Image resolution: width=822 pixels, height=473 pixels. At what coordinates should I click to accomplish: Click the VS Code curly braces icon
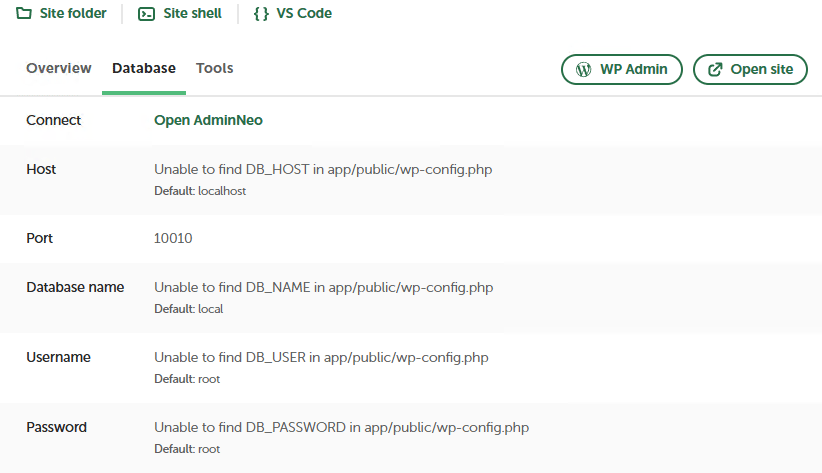tap(261, 14)
